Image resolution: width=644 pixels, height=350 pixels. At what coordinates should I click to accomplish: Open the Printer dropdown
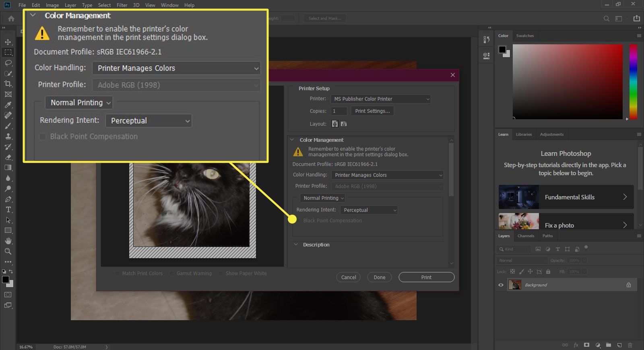pos(380,99)
